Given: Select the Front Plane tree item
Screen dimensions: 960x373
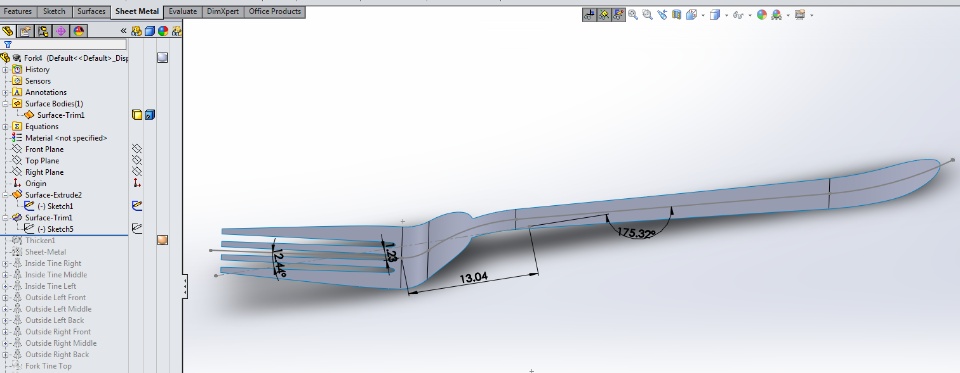Looking at the screenshot, I should [44, 149].
